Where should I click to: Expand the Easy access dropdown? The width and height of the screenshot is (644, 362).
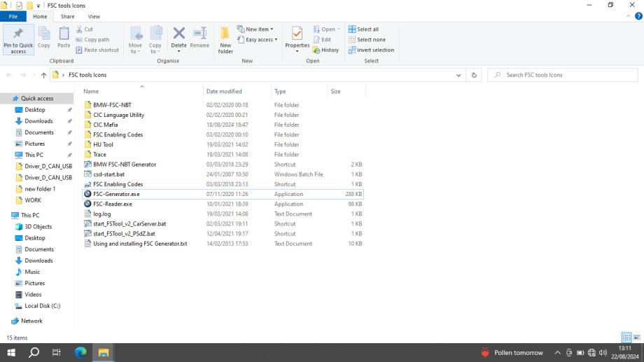click(258, 39)
